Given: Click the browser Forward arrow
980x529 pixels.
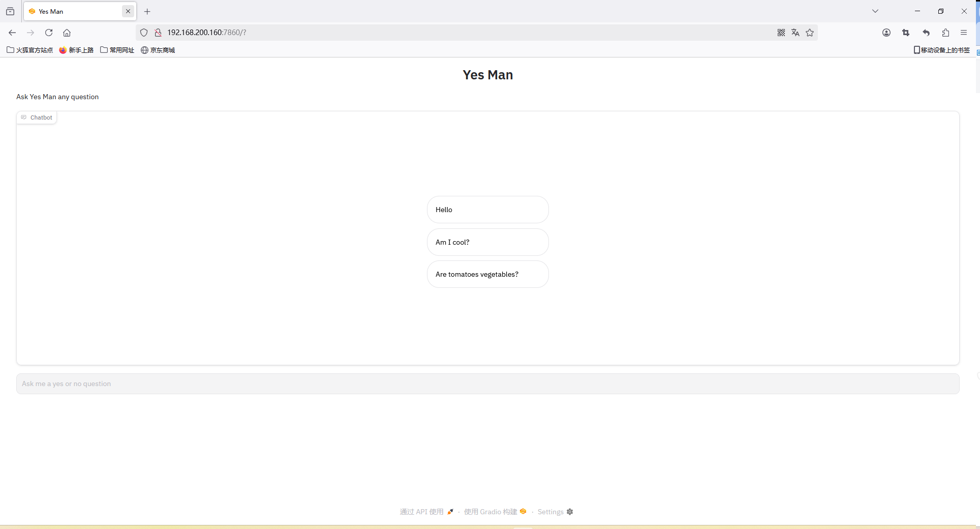Looking at the screenshot, I should [x=30, y=33].
